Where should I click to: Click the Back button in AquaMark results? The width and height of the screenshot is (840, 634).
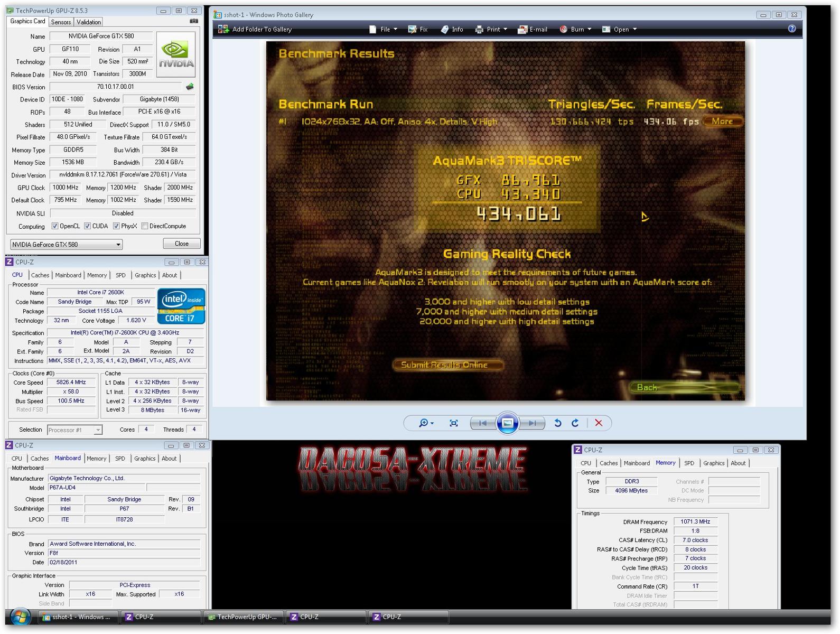(x=684, y=388)
